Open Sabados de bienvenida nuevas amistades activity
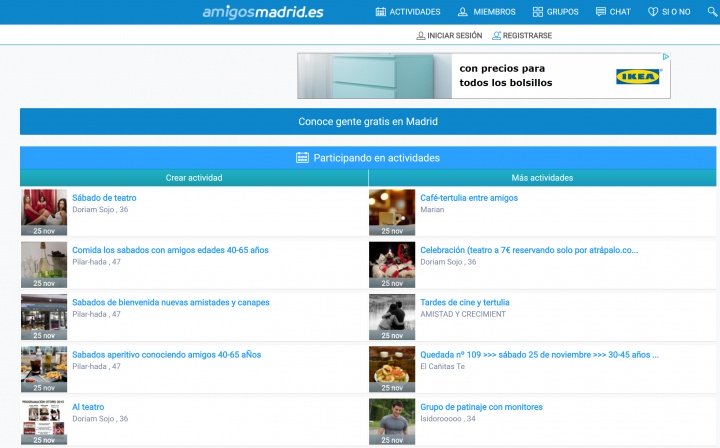The height and width of the screenshot is (448, 720). (171, 302)
